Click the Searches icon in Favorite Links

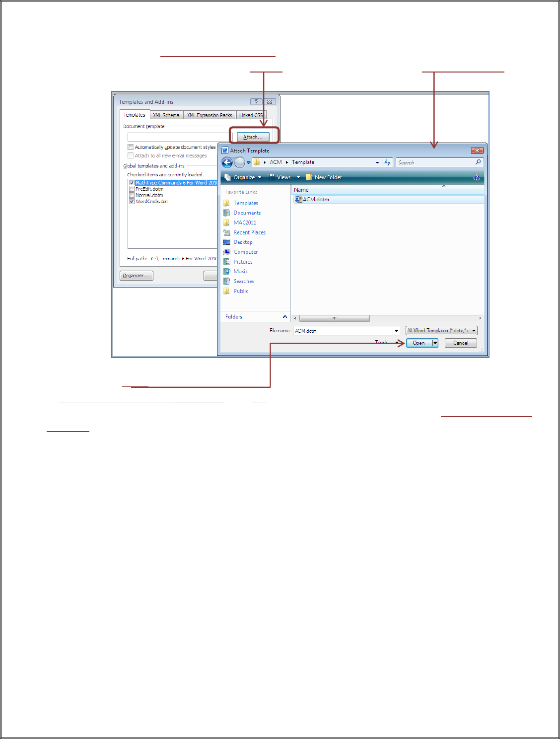click(x=226, y=281)
